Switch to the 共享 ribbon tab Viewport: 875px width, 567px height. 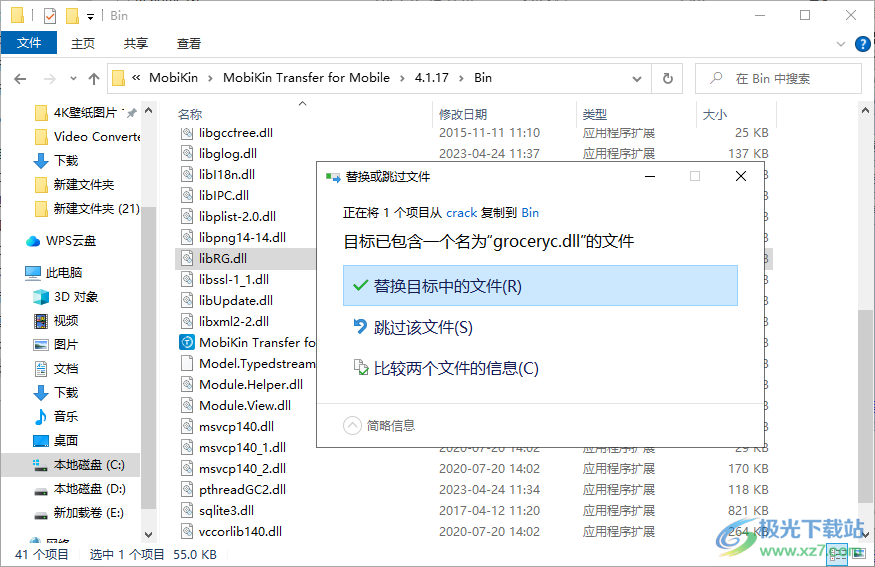click(x=136, y=44)
